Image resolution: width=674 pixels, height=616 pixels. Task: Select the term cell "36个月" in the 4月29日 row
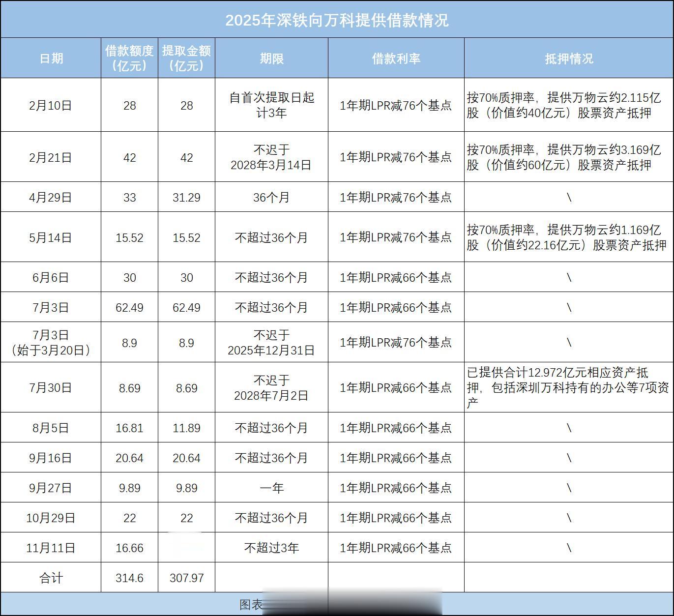[271, 197]
